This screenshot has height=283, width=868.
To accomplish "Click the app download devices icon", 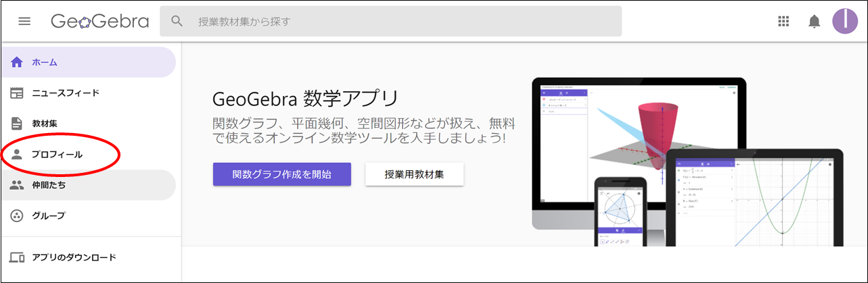I will coord(17,257).
